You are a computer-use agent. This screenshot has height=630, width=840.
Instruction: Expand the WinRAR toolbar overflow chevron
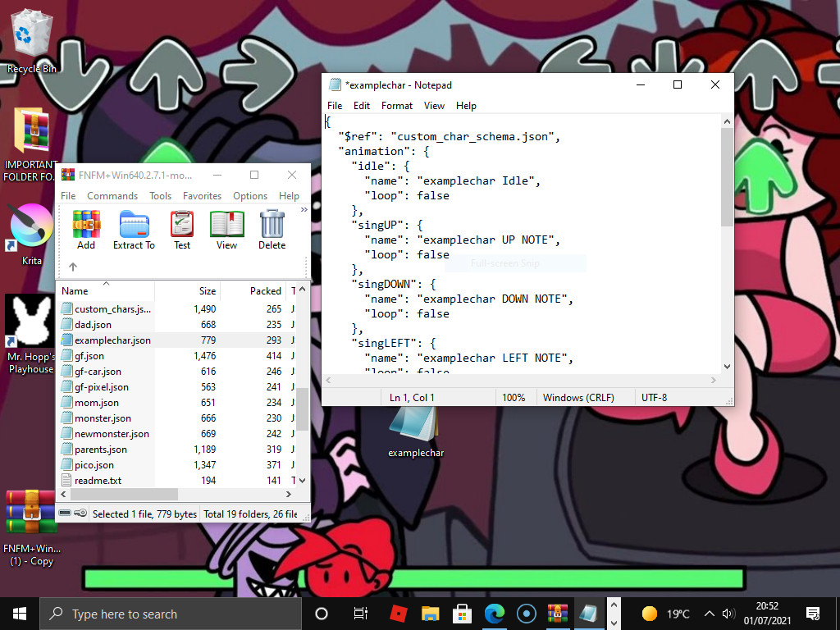click(304, 210)
